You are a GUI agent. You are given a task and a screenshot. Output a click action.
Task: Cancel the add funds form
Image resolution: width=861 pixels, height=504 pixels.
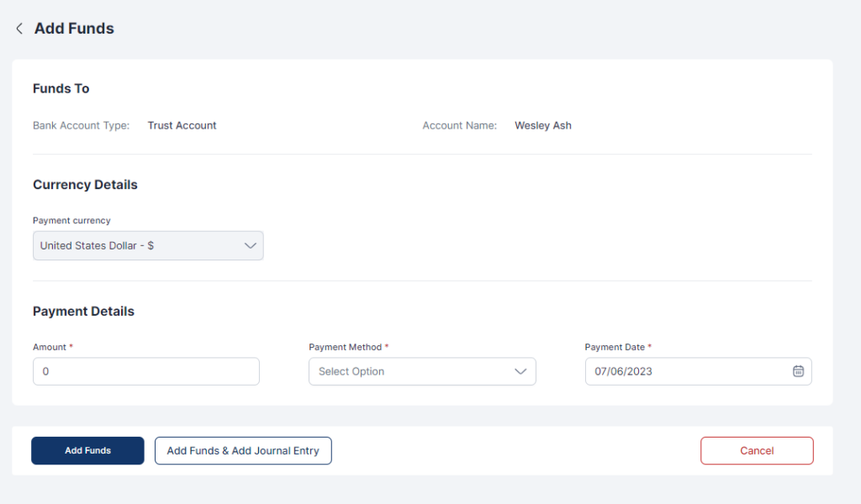tap(757, 451)
